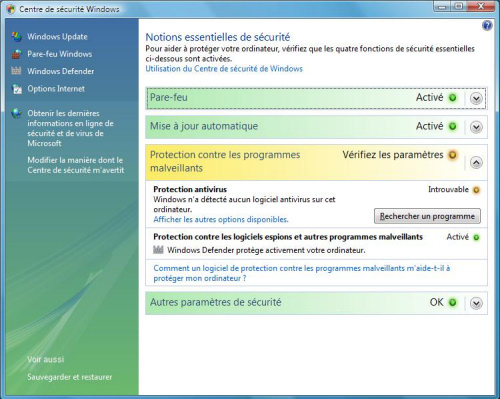This screenshot has width=500, height=399.
Task: Click green status light of Pare-feu
Action: (x=453, y=98)
